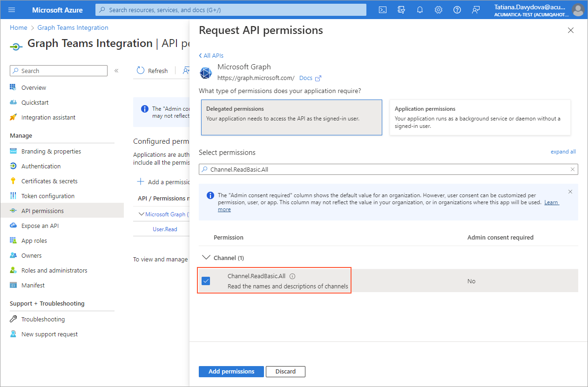Screen dimensions: 588x387
Task: Clear the permissions search box text
Action: tap(572, 169)
